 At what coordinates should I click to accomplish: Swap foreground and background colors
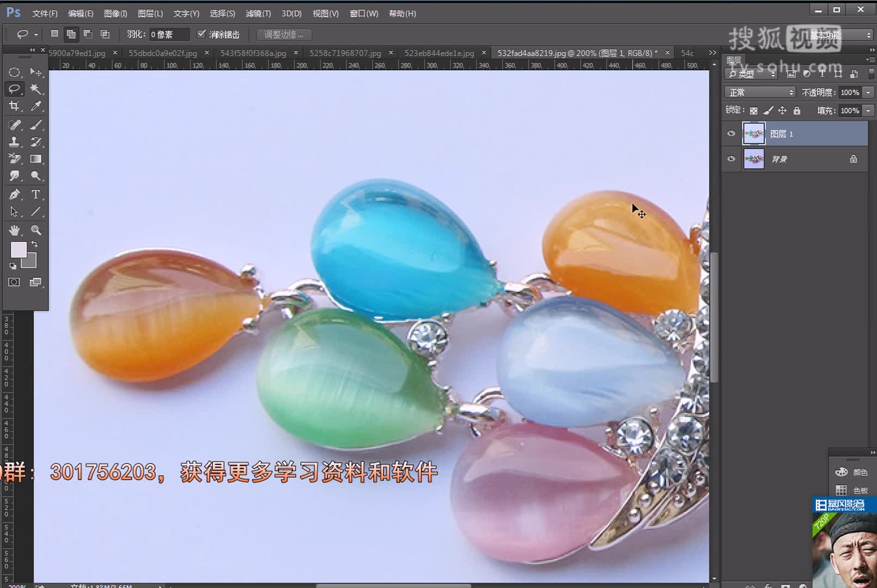coord(34,244)
